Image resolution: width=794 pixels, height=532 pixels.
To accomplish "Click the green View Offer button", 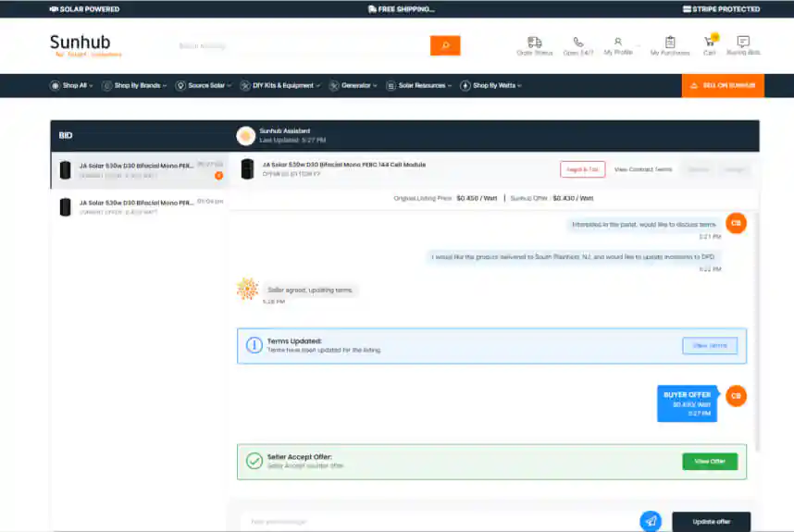I will coord(710,461).
